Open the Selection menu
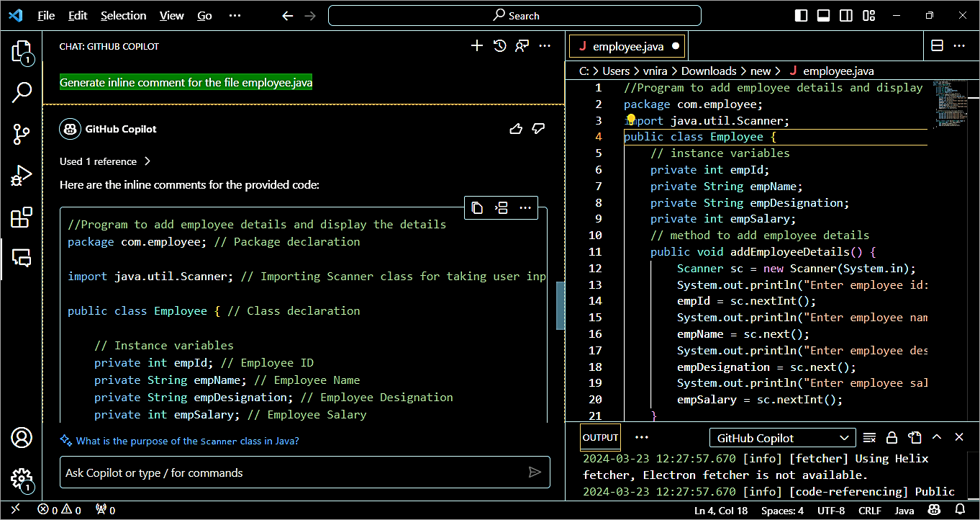980x520 pixels. point(123,16)
